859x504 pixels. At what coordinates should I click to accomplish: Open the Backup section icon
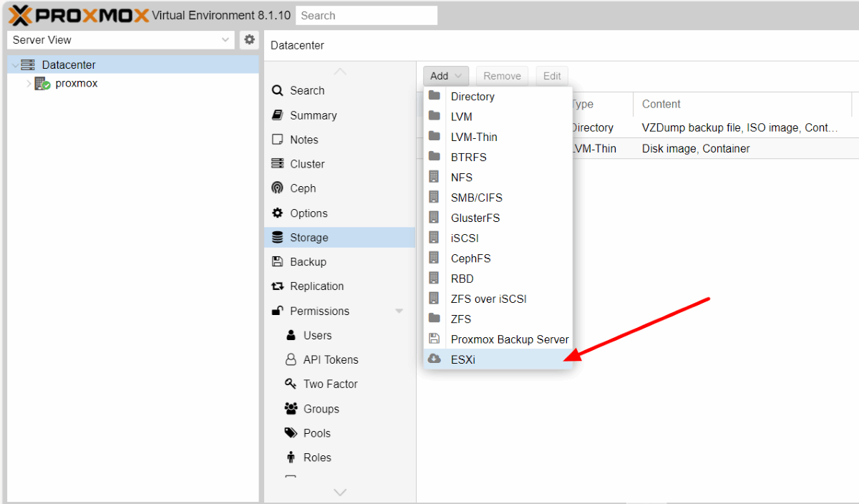click(x=278, y=261)
